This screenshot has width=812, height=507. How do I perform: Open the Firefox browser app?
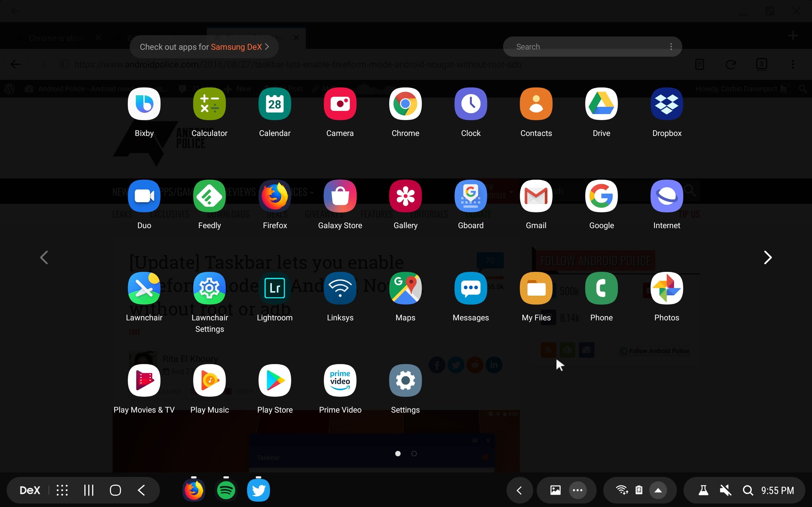click(275, 196)
